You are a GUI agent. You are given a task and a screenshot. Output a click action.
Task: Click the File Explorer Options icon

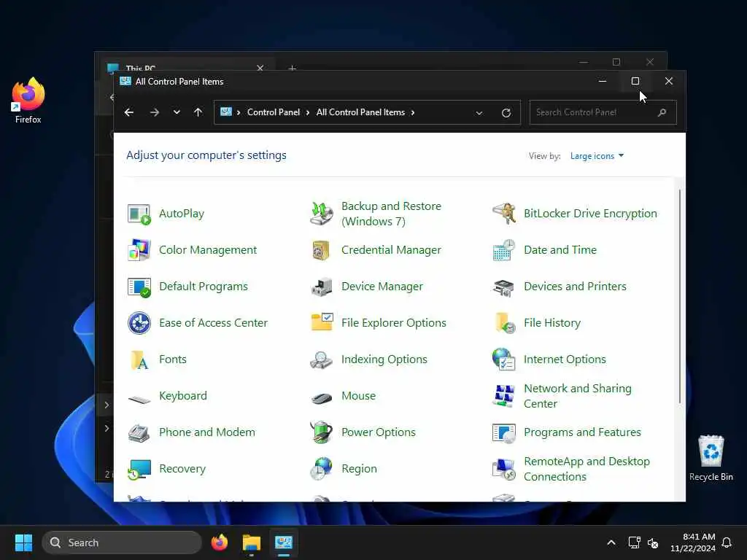[322, 323]
